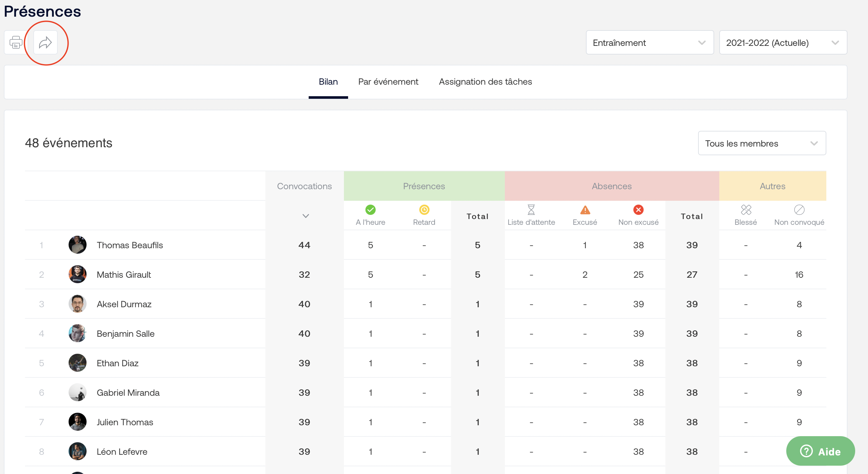Open the 2021-2022 (Actuelle) season dropdown

click(x=783, y=42)
